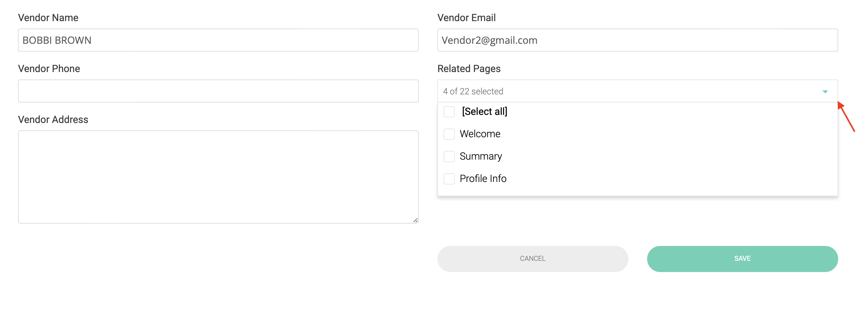The image size is (868, 336).
Task: Enable the Summary checkbox
Action: click(449, 156)
